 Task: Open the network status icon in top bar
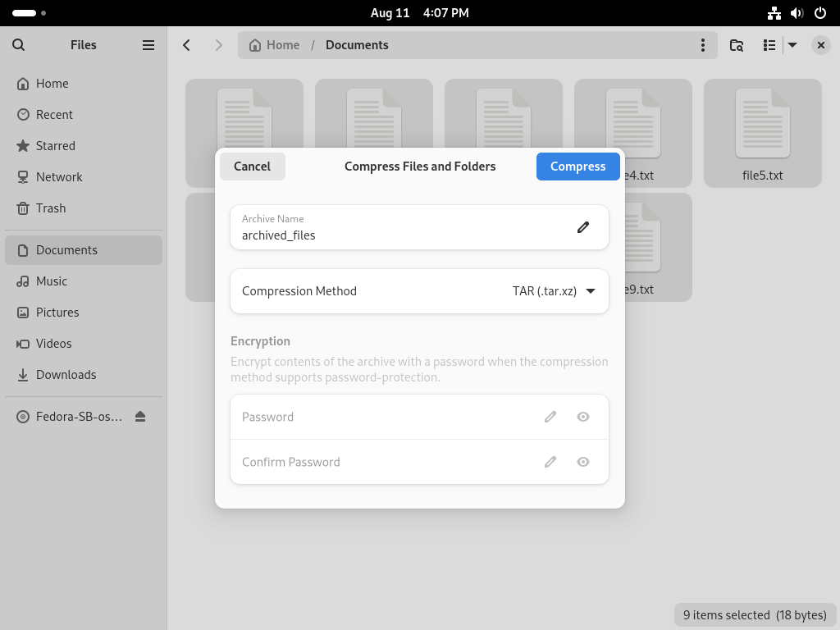tap(774, 13)
